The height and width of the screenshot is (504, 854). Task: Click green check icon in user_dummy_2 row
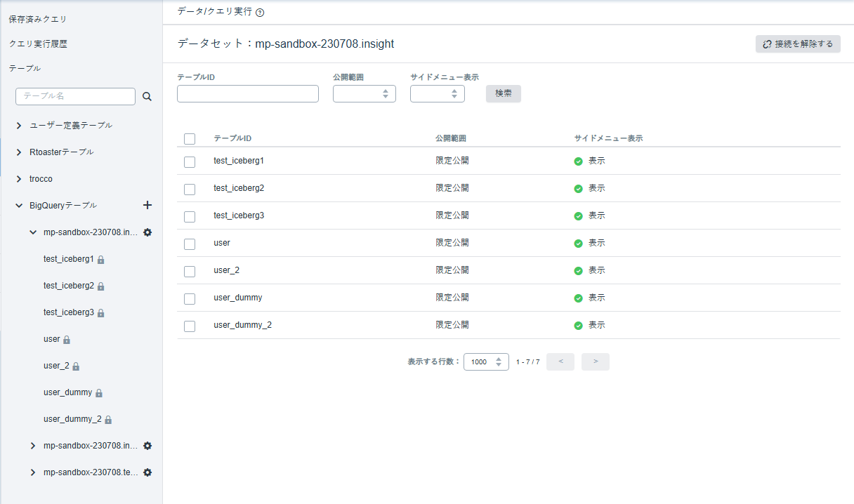pyautogui.click(x=579, y=326)
